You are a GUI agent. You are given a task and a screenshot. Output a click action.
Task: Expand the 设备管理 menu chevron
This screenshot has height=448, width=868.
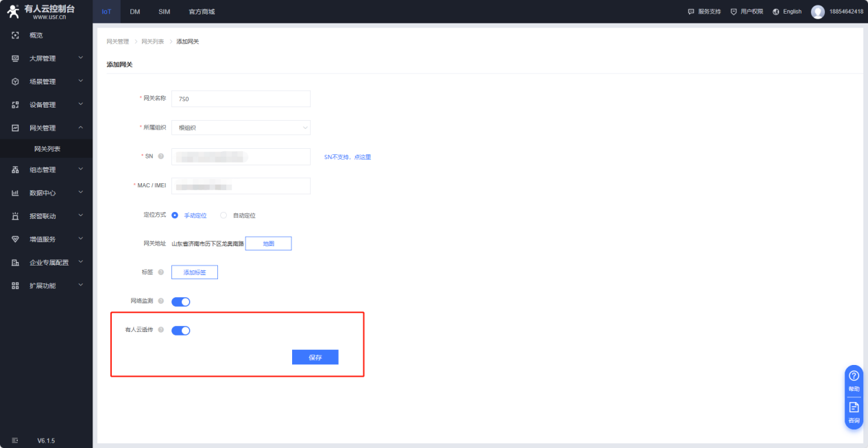[81, 104]
